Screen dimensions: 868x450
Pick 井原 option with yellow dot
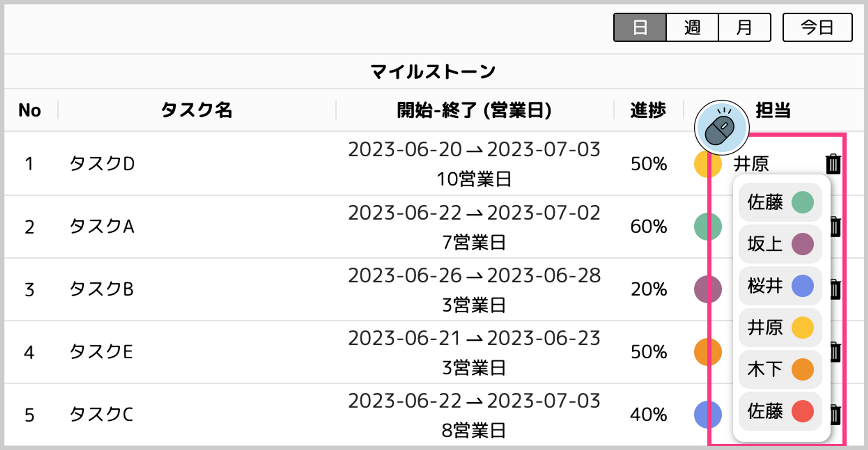pos(780,328)
